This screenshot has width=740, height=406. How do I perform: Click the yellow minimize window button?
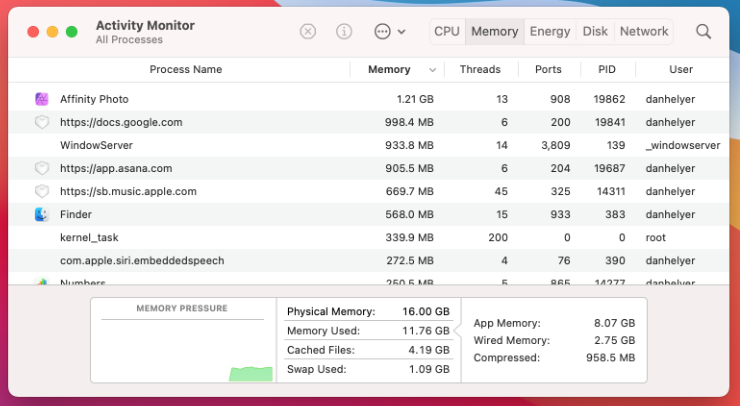(x=52, y=32)
